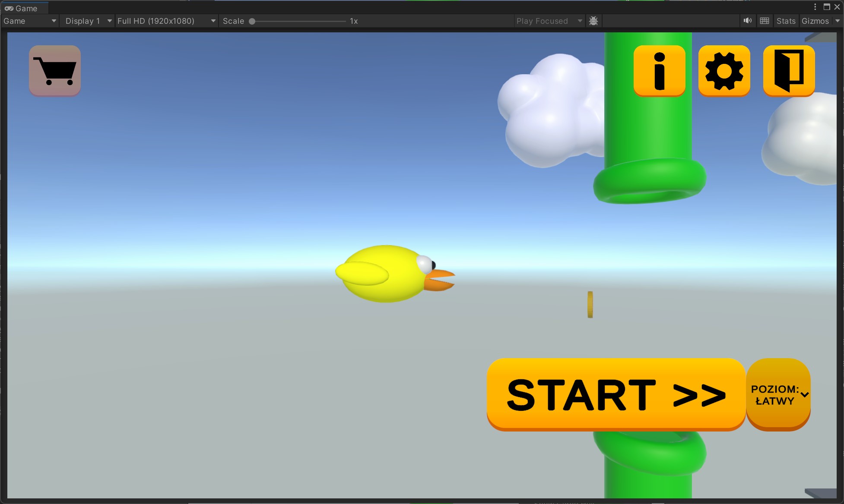Click the Scale slider handle
The image size is (844, 504).
point(252,21)
